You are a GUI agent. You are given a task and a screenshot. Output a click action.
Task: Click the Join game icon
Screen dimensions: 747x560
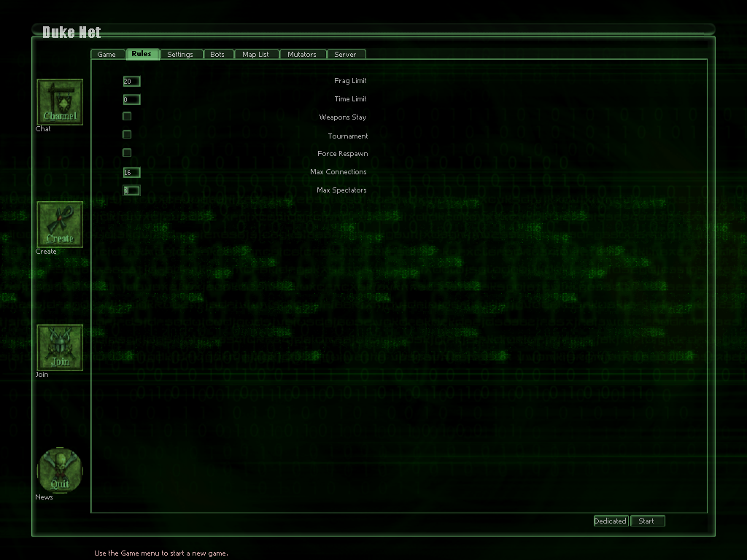[60, 348]
